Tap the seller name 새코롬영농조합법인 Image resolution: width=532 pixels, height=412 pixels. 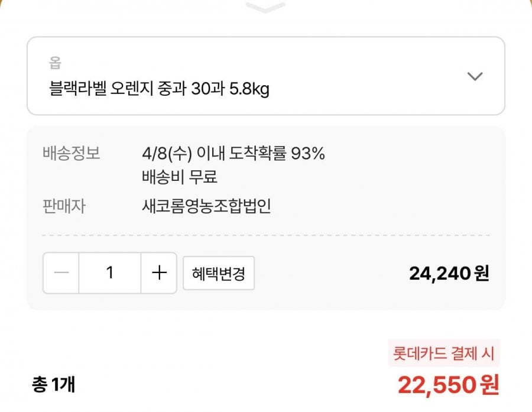pyautogui.click(x=206, y=206)
